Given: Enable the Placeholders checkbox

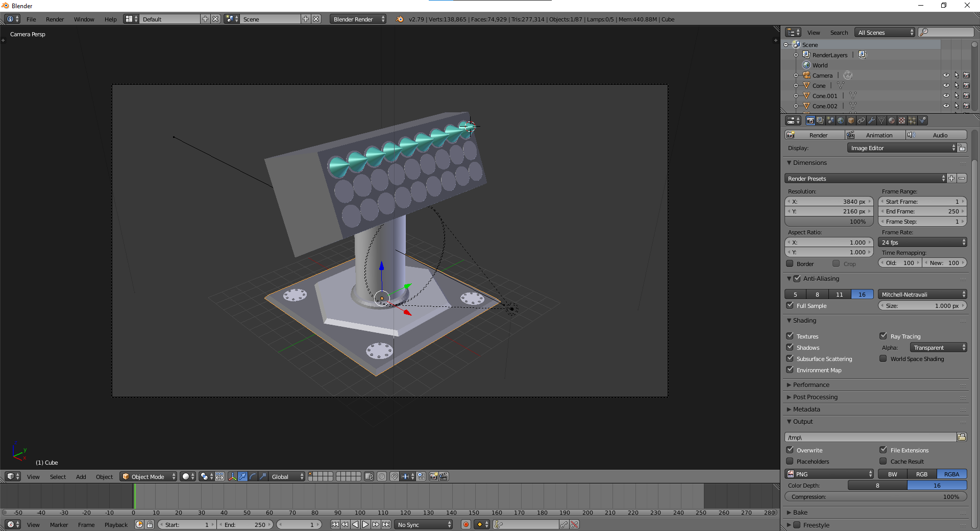Looking at the screenshot, I should click(x=790, y=461).
